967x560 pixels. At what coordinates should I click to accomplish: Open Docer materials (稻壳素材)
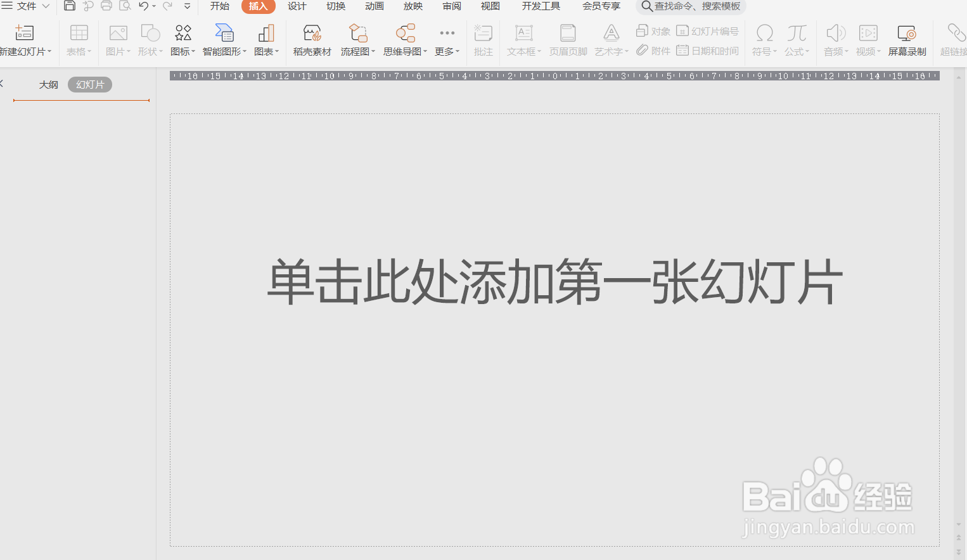(x=312, y=41)
